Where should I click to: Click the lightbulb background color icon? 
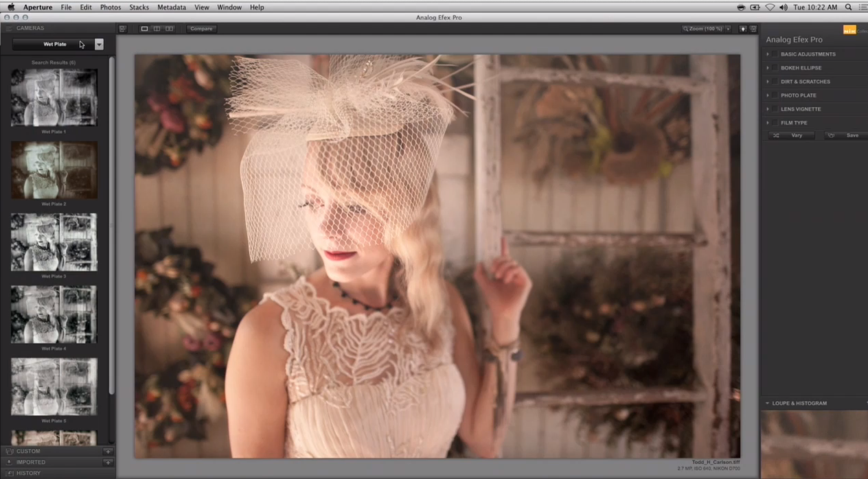[743, 29]
